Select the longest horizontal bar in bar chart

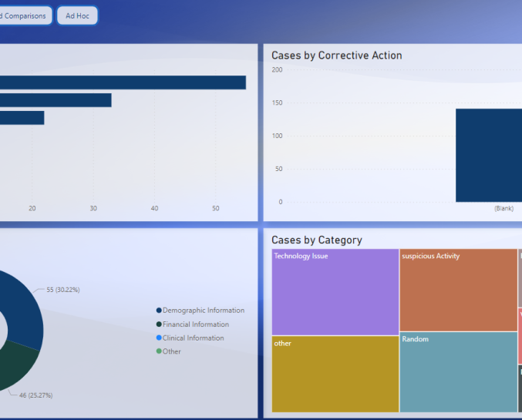(123, 82)
